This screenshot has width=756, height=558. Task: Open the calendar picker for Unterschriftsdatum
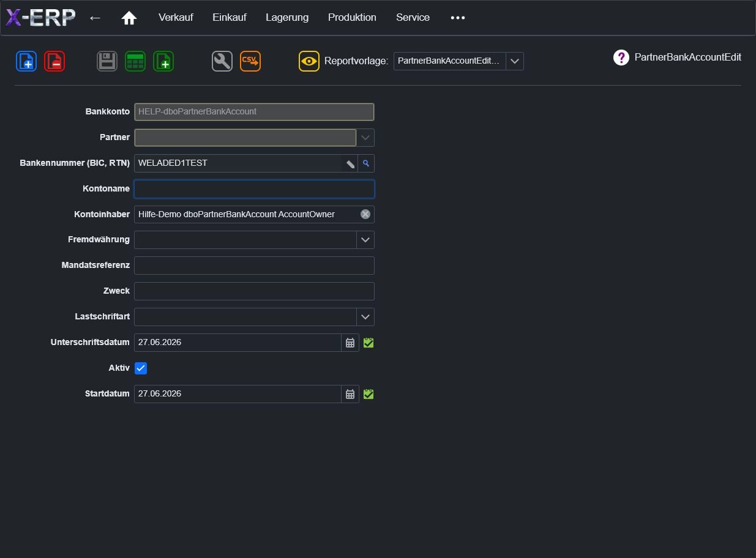point(350,343)
